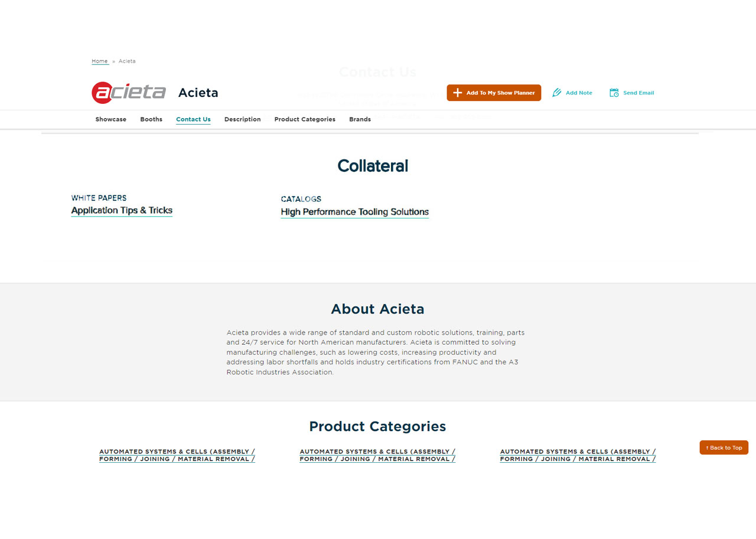Click the Acieta breadcrumb text
Viewport: 756px width, 539px height.
(x=127, y=61)
